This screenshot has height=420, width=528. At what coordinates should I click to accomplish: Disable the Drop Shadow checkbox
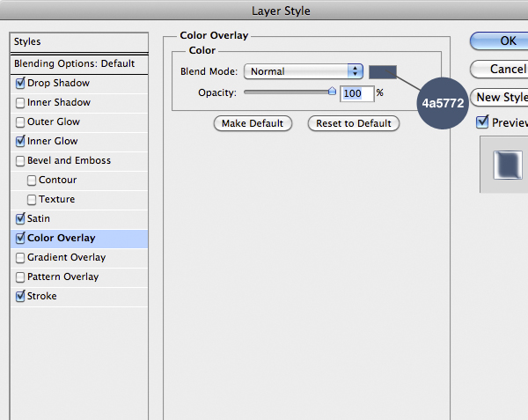[20, 84]
